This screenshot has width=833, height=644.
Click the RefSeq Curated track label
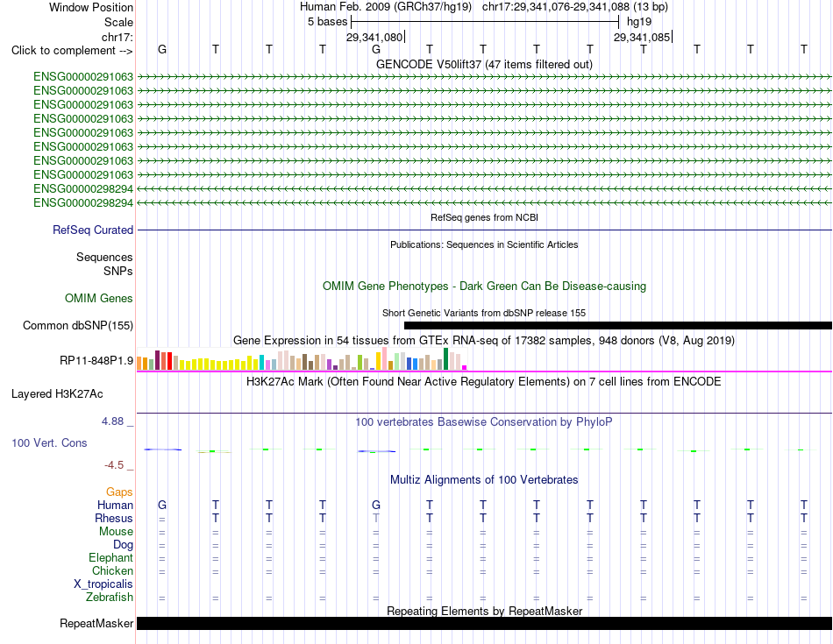tap(93, 230)
